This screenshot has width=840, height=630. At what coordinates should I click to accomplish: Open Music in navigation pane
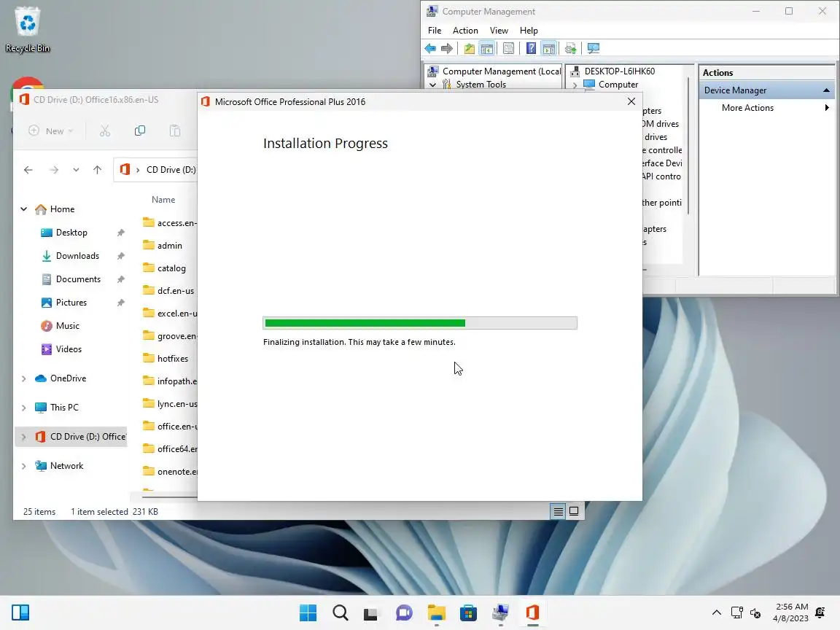coord(68,326)
